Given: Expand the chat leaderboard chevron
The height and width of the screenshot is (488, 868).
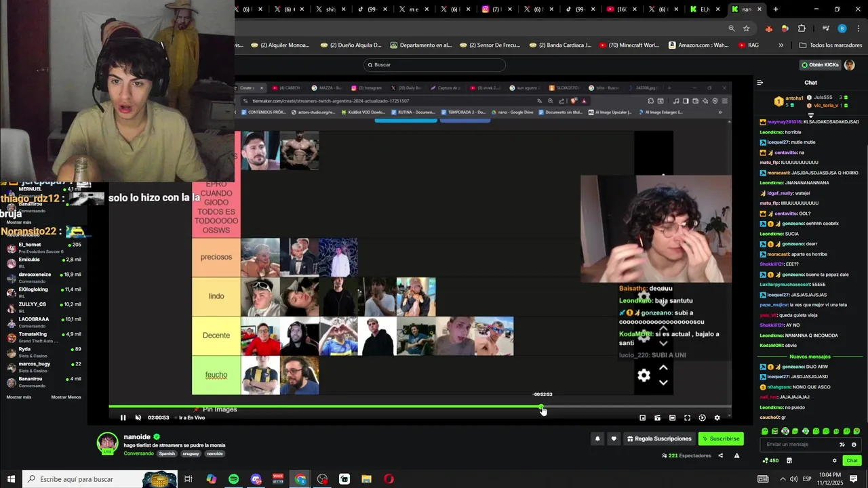Looking at the screenshot, I should click(x=810, y=116).
